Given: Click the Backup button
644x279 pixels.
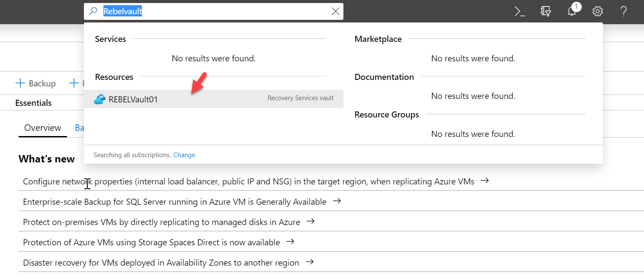Looking at the screenshot, I should (x=35, y=83).
